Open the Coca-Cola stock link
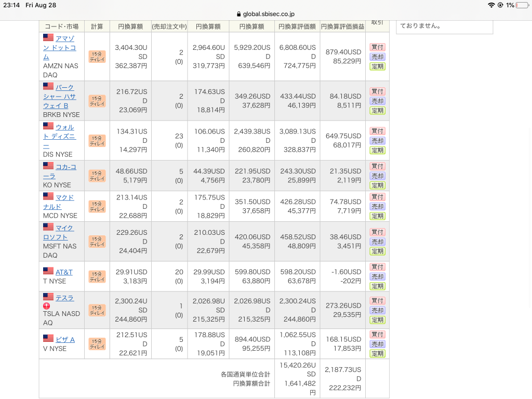 tap(60, 171)
